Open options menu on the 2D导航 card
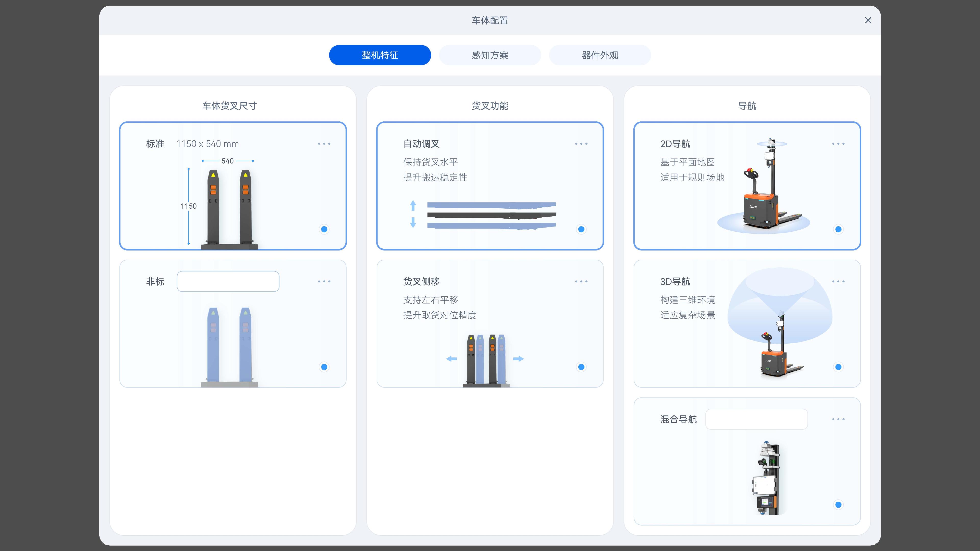Viewport: 980px width, 551px height. (838, 143)
